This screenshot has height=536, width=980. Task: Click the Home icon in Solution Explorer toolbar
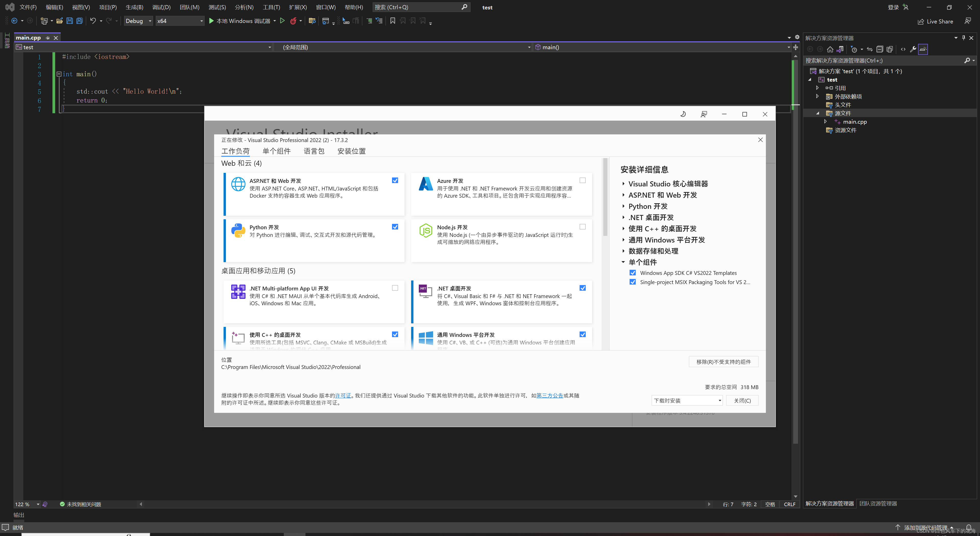(x=830, y=49)
